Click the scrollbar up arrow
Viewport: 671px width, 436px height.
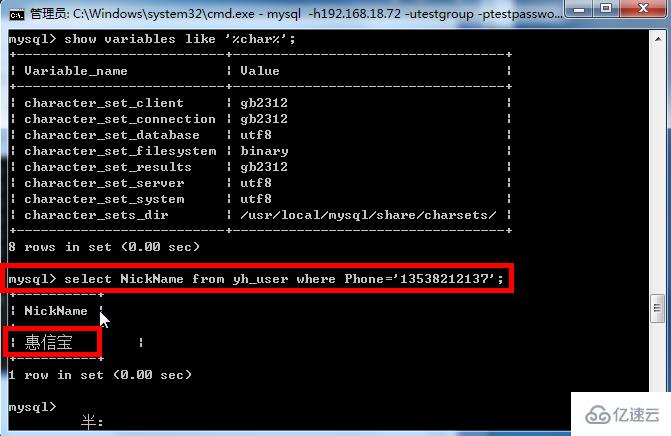click(x=658, y=39)
